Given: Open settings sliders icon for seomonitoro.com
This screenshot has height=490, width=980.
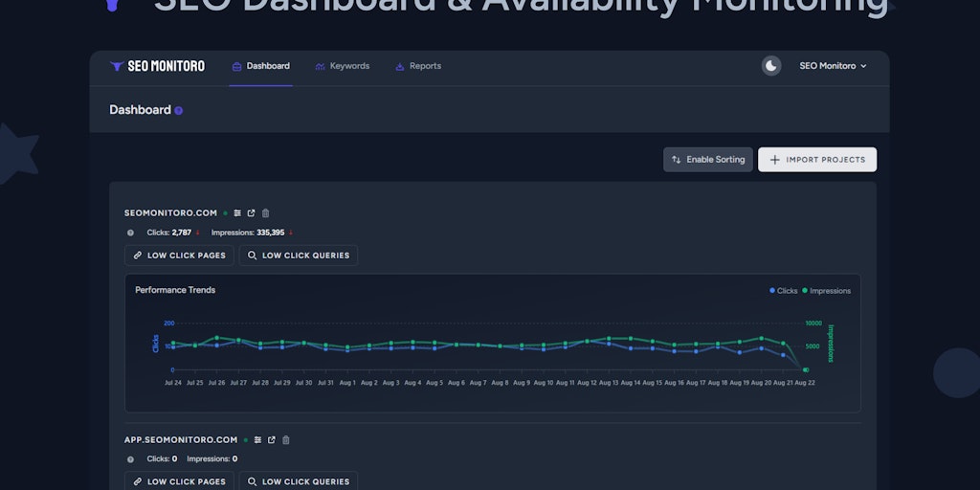Looking at the screenshot, I should coord(237,213).
